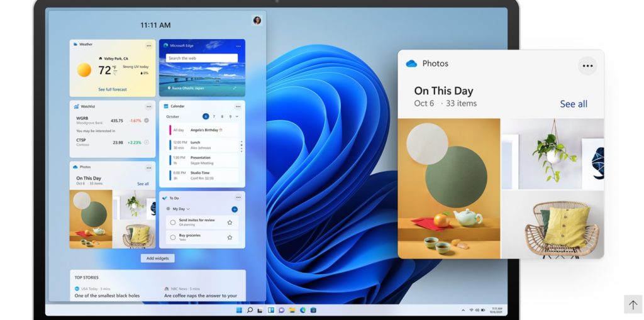
Task: Select day 6 in Calendar widget
Action: point(206,117)
